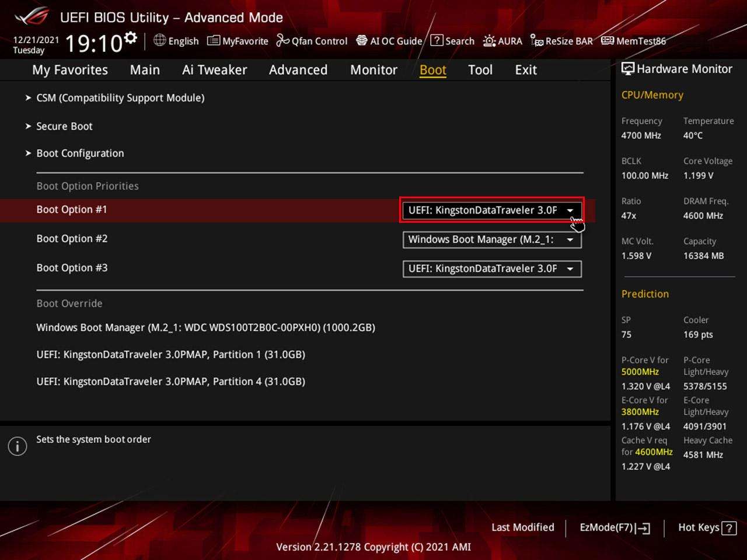Click the Hot Keys question mark icon
This screenshot has height=560, width=747.
coord(729,528)
